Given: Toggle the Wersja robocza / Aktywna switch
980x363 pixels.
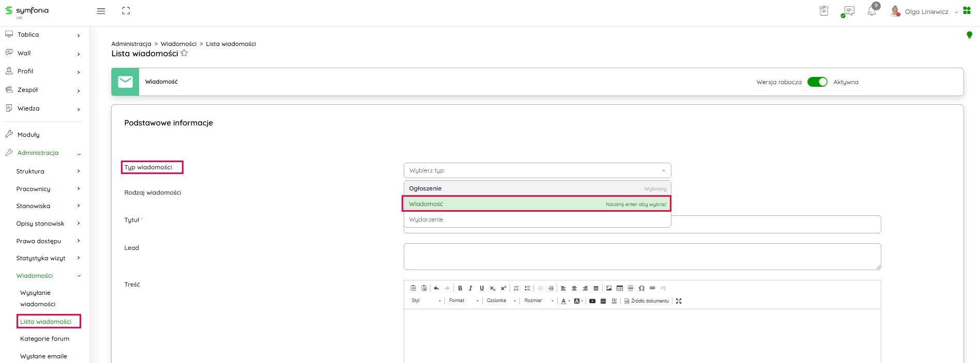Looking at the screenshot, I should point(817,82).
